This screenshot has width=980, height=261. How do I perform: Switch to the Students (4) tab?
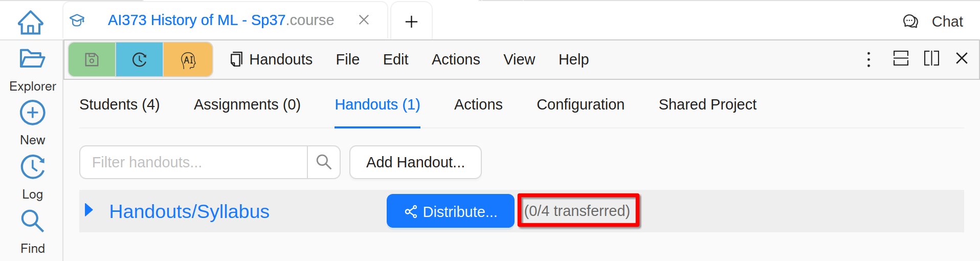[x=120, y=104]
